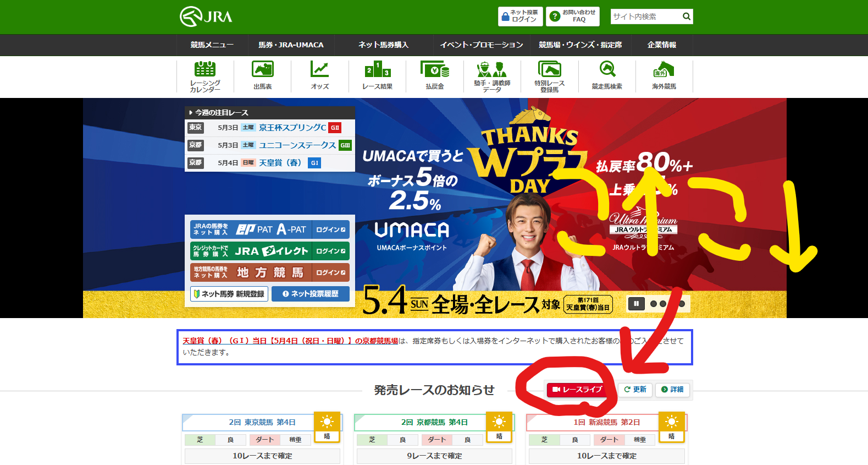Click the GI grade badge for 天皇賞
Image resolution: width=868 pixels, height=465 pixels.
point(314,163)
